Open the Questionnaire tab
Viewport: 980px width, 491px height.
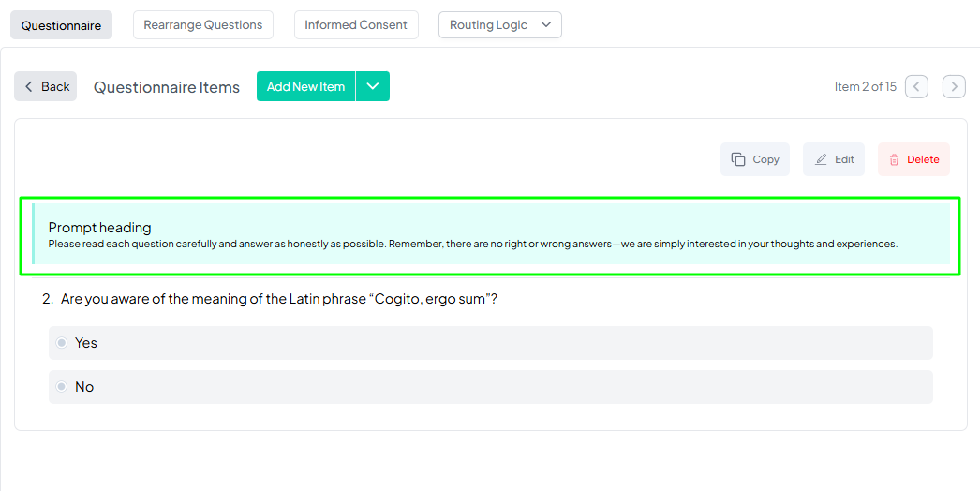point(61,25)
